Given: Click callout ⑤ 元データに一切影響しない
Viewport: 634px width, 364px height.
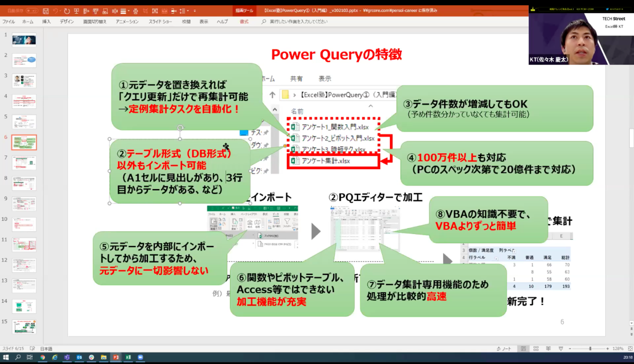Looking at the screenshot, I should coord(161,259).
